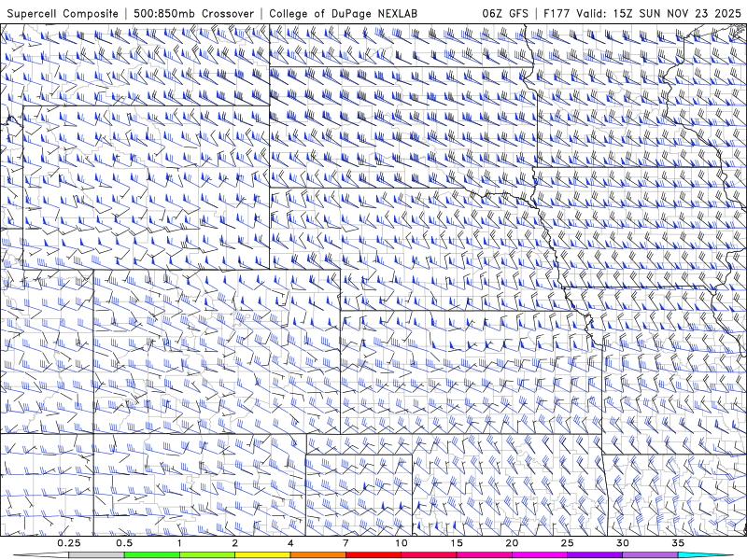Pick the lavender 30–35 colorbar segment
Image resolution: width=747 pixels, height=560 pixels.
coord(650,555)
